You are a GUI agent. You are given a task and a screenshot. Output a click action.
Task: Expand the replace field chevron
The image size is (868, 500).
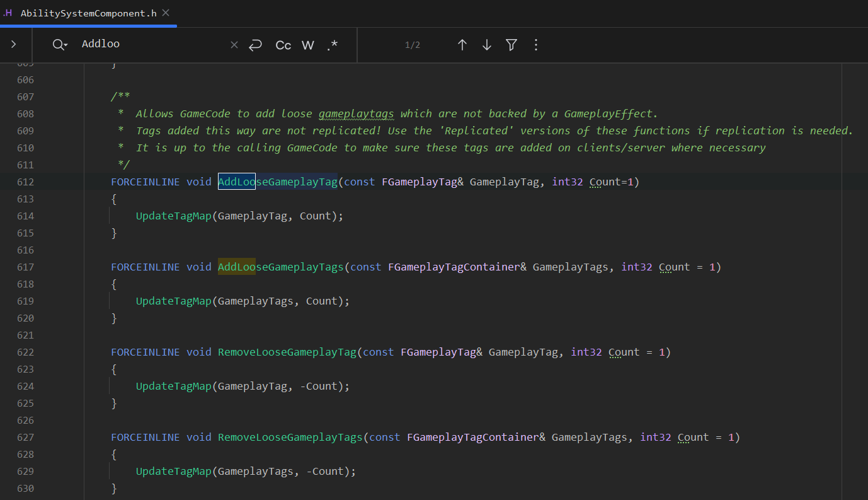[13, 45]
